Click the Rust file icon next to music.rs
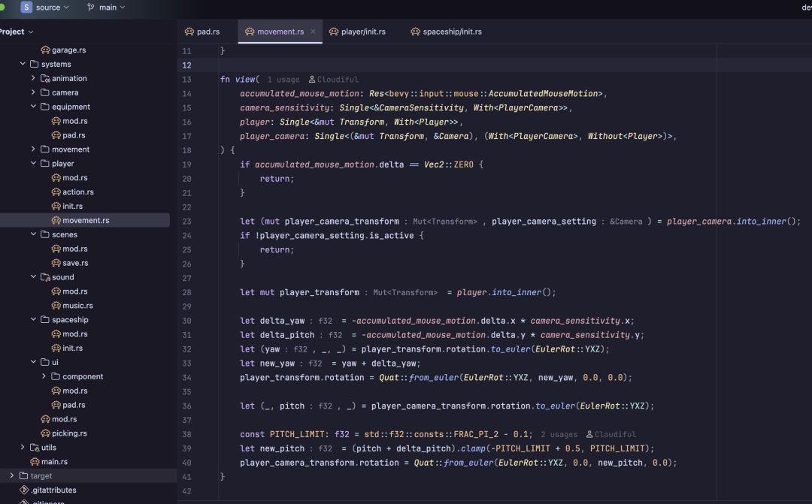The height and width of the screenshot is (504, 812). [x=56, y=305]
